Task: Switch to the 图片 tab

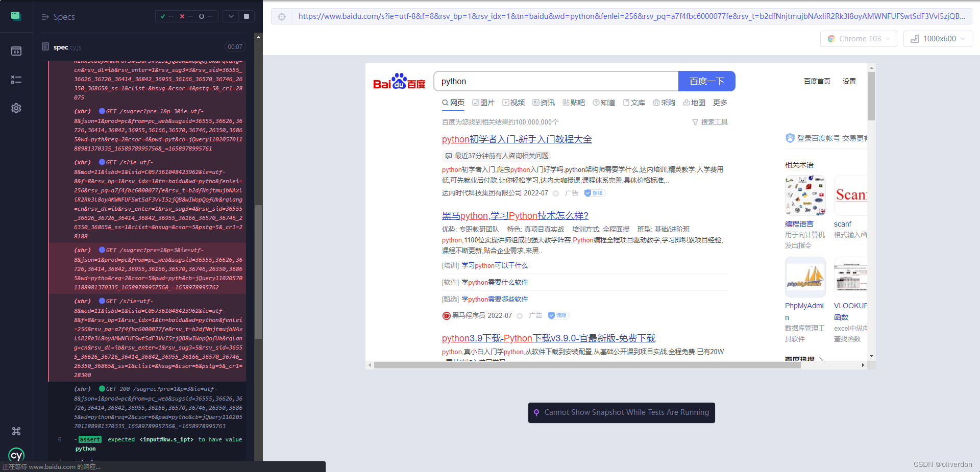Action: 483,103
